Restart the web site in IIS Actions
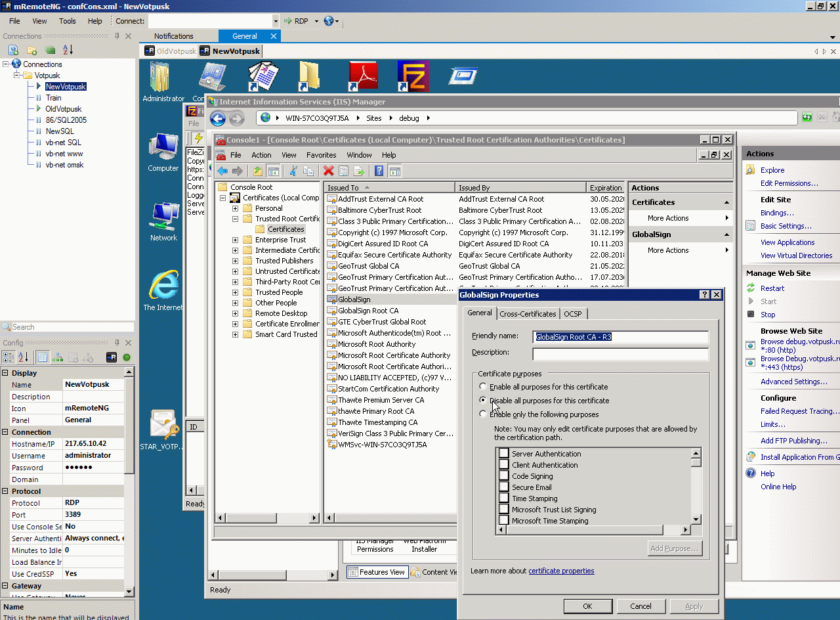Image resolution: width=840 pixels, height=620 pixels. click(x=772, y=288)
